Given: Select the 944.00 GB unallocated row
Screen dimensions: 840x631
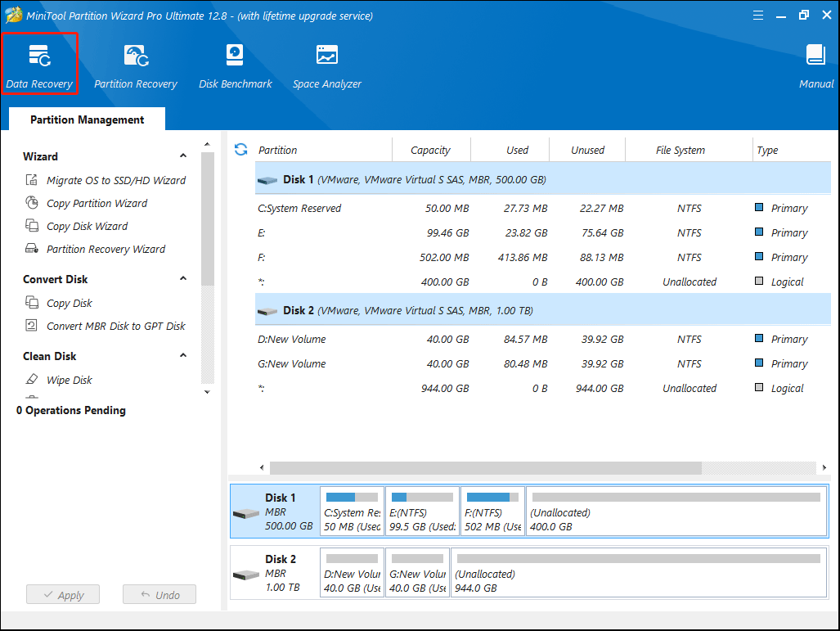Looking at the screenshot, I should [542, 388].
